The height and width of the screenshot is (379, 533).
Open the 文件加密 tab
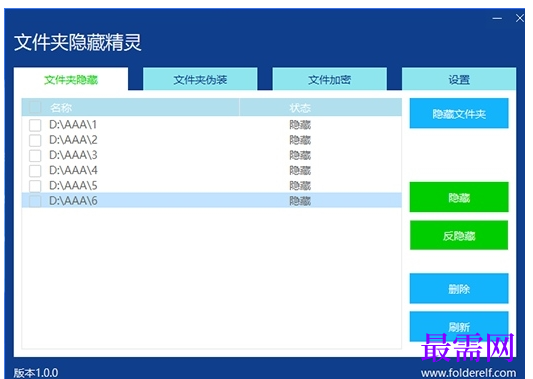tap(329, 79)
